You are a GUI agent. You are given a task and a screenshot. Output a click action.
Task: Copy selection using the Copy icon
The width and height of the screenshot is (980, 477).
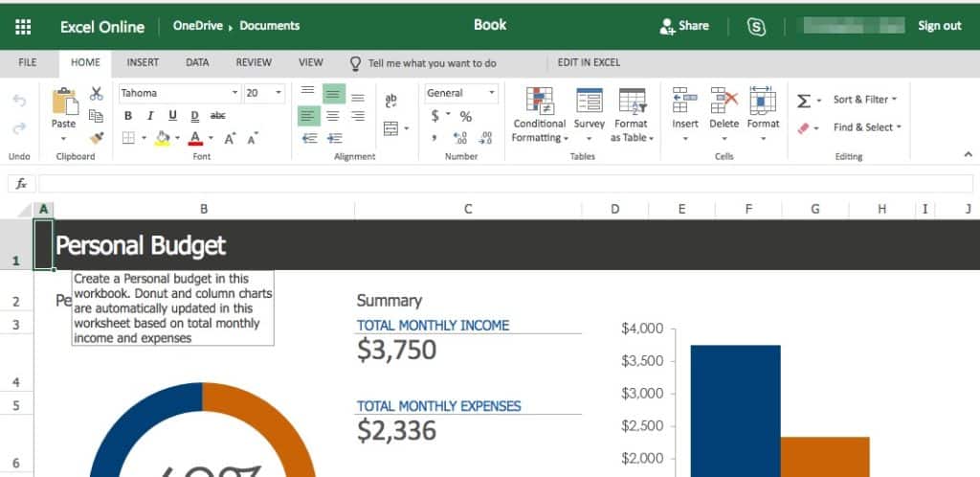[x=96, y=116]
